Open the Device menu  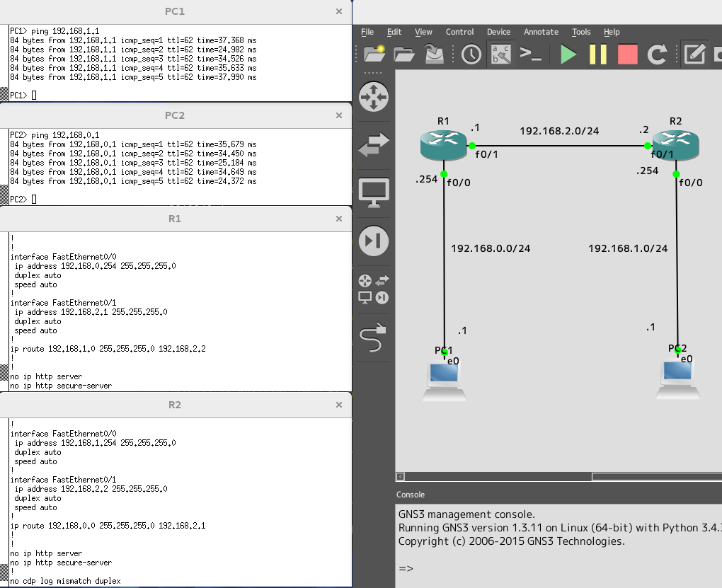click(498, 32)
